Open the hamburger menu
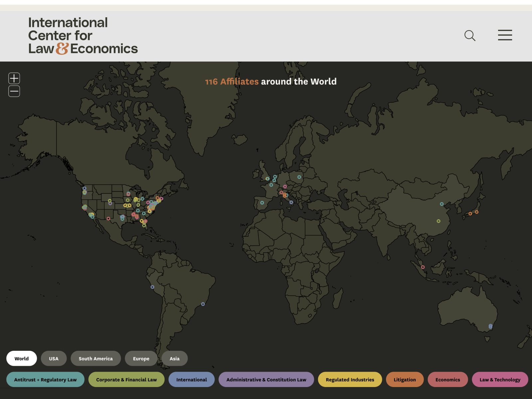 pyautogui.click(x=505, y=35)
